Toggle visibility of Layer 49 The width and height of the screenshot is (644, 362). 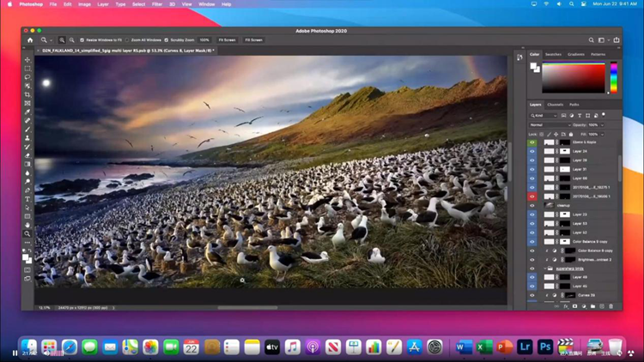532,277
